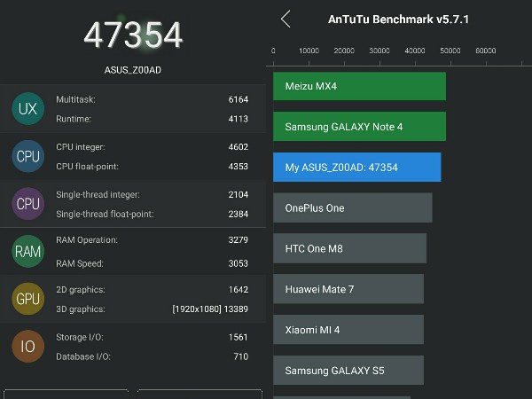Click the 30000 mark on chart axis

pos(379,51)
